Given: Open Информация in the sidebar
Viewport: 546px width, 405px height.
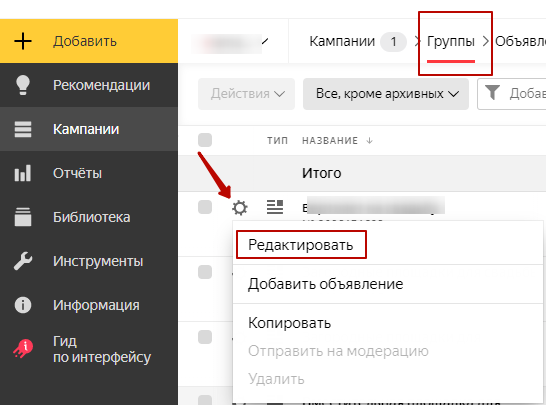Looking at the screenshot, I should coord(89,305).
